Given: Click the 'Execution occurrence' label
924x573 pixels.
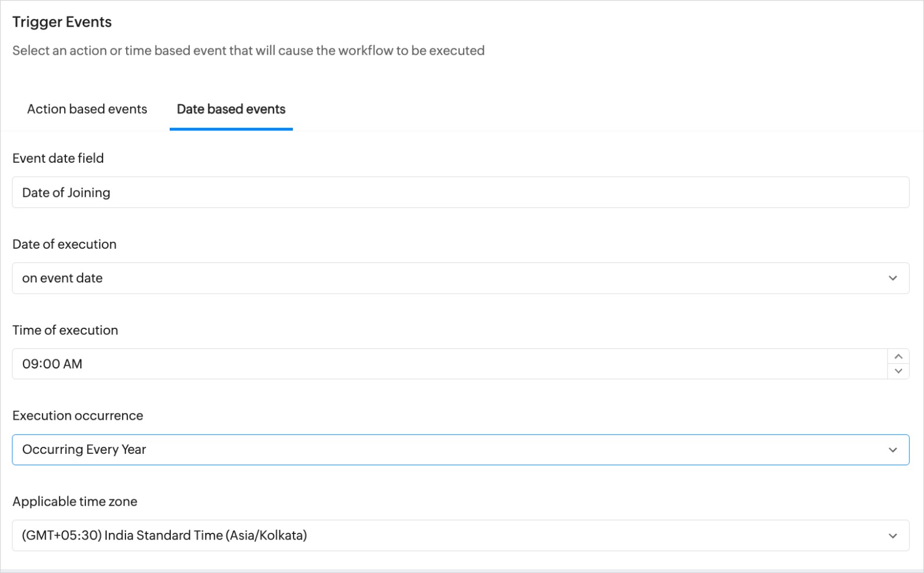Looking at the screenshot, I should click(x=77, y=416).
